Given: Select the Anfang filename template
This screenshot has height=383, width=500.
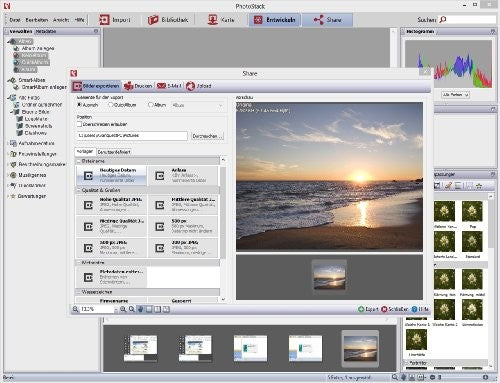Looking at the screenshot, I should pos(183,175).
